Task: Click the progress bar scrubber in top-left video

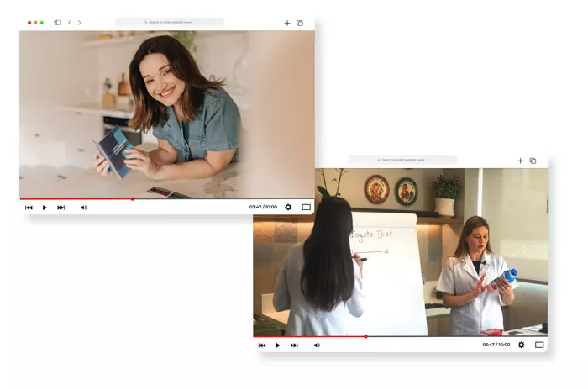Action: (133, 199)
